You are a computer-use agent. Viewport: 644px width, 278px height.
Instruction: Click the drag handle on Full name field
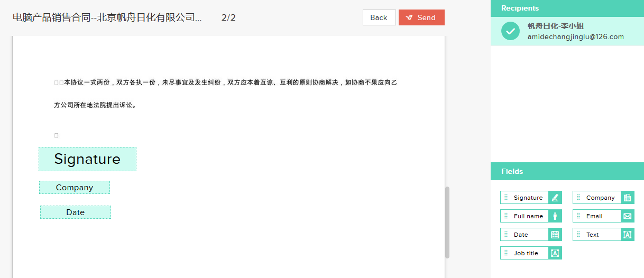506,216
